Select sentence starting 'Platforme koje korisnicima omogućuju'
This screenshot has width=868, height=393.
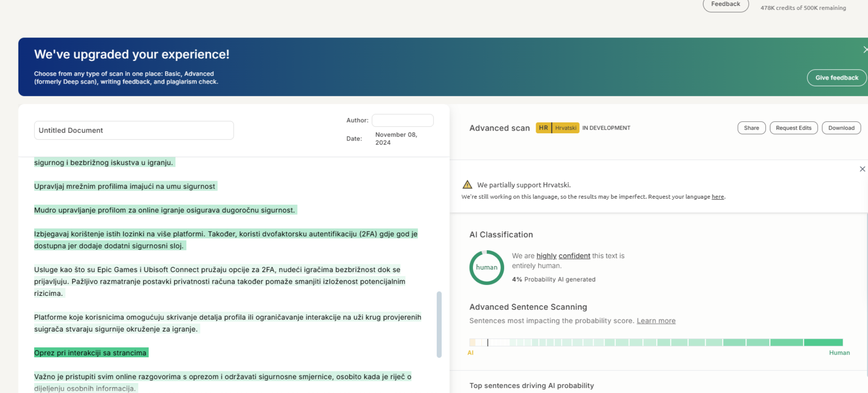227,323
